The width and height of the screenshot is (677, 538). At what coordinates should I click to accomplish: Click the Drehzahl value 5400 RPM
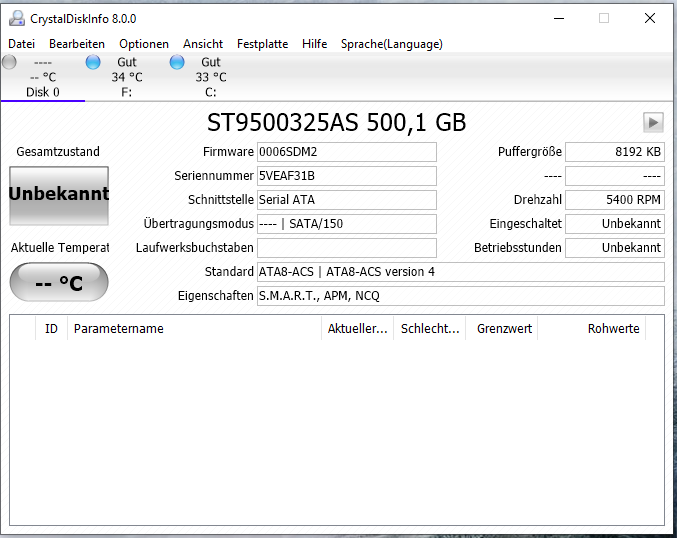tap(615, 200)
